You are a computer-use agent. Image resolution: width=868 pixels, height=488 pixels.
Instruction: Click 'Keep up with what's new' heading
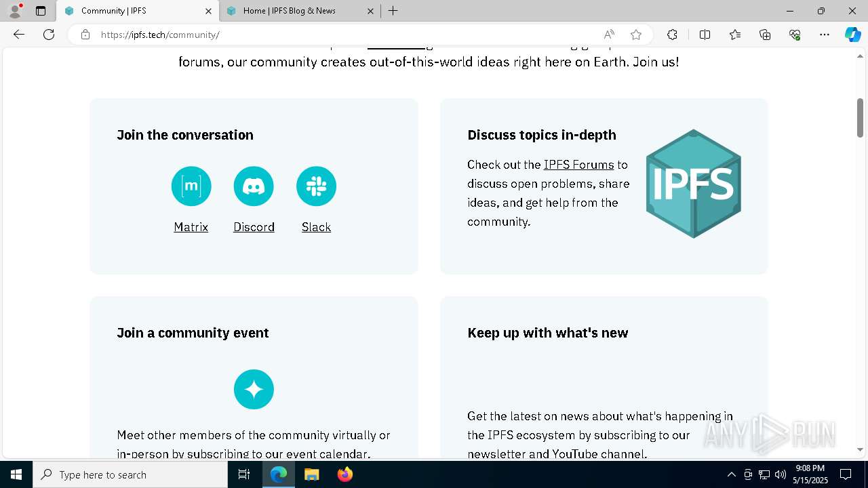coord(548,333)
